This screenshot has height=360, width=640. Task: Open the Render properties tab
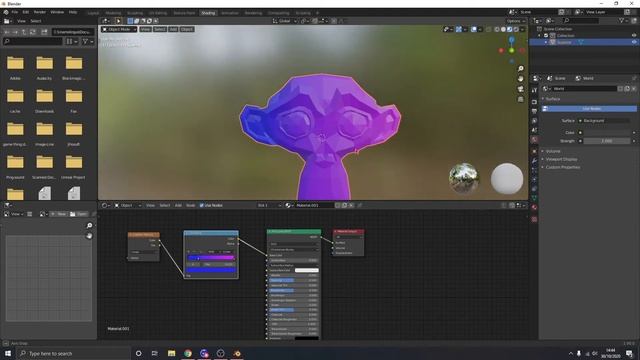click(534, 102)
